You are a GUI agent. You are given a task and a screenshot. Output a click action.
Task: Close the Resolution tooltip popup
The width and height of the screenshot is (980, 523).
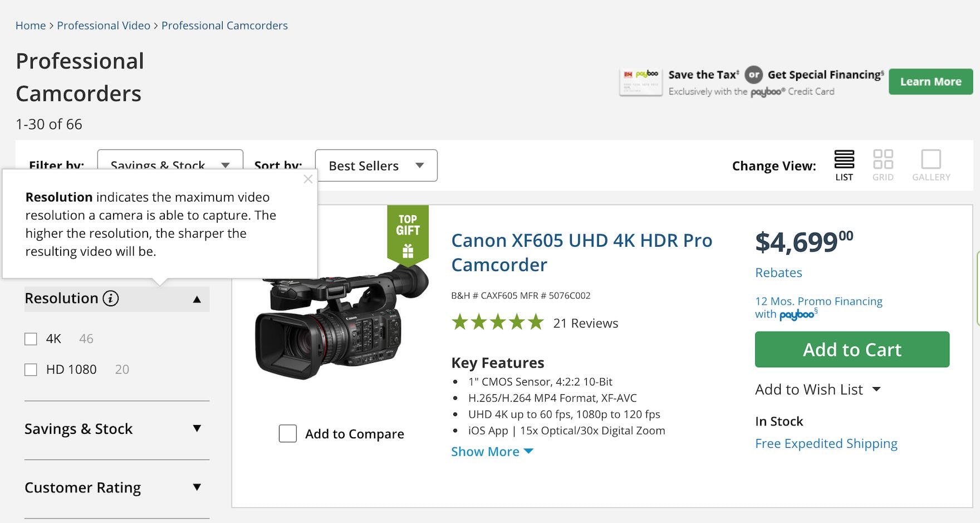[x=308, y=179]
